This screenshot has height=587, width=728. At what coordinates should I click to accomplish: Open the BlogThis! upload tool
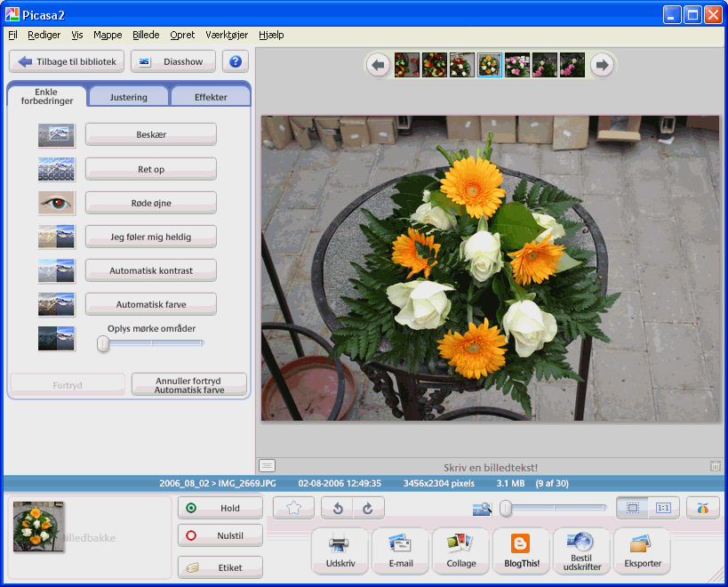521,551
